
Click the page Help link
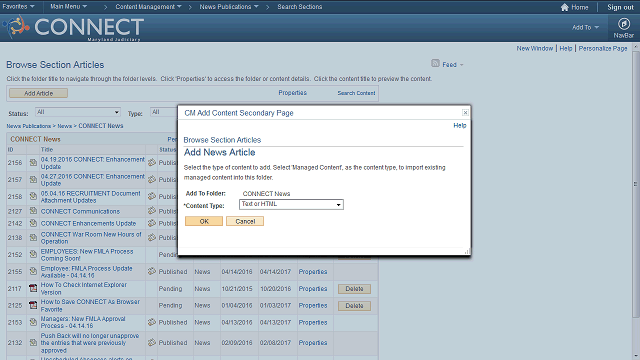pos(566,49)
